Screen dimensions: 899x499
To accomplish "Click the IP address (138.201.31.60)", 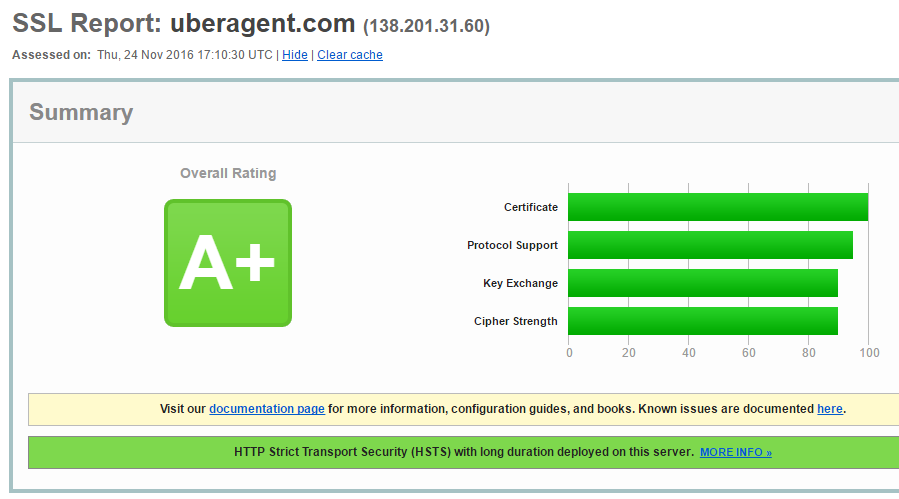I will point(427,26).
